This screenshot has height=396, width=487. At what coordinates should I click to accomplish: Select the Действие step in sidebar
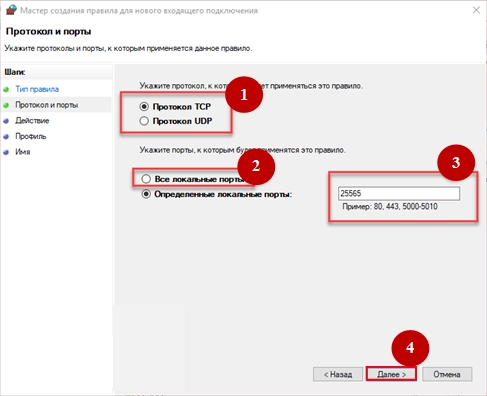click(x=32, y=121)
